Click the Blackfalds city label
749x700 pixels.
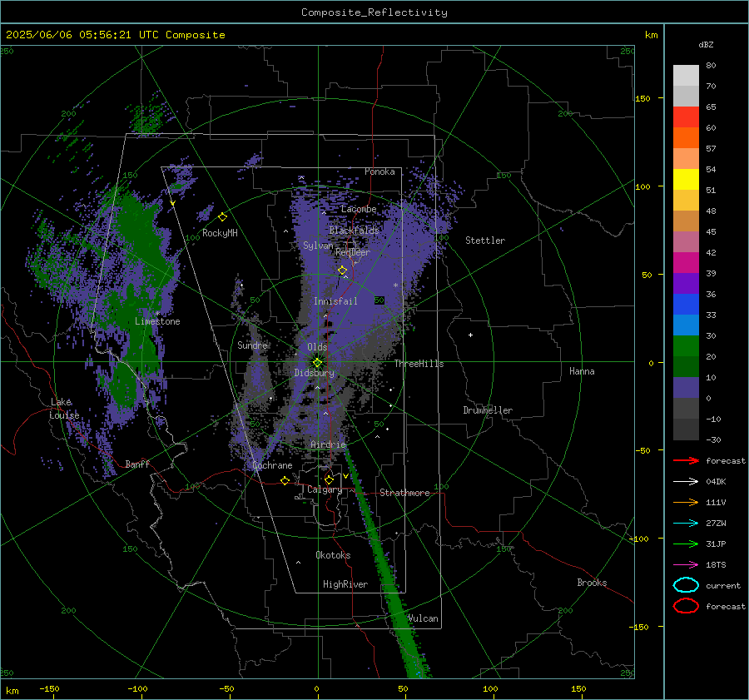click(354, 231)
